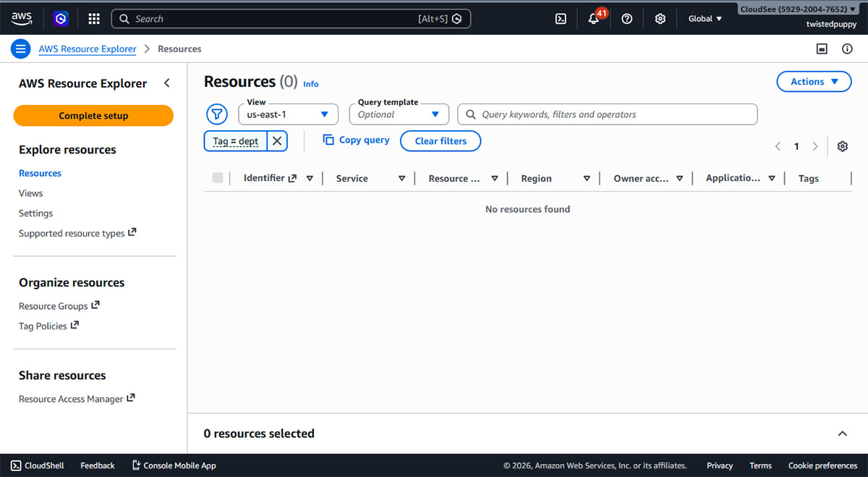The image size is (868, 477).
Task: Open the Resource column sort menu
Action: [x=495, y=179]
